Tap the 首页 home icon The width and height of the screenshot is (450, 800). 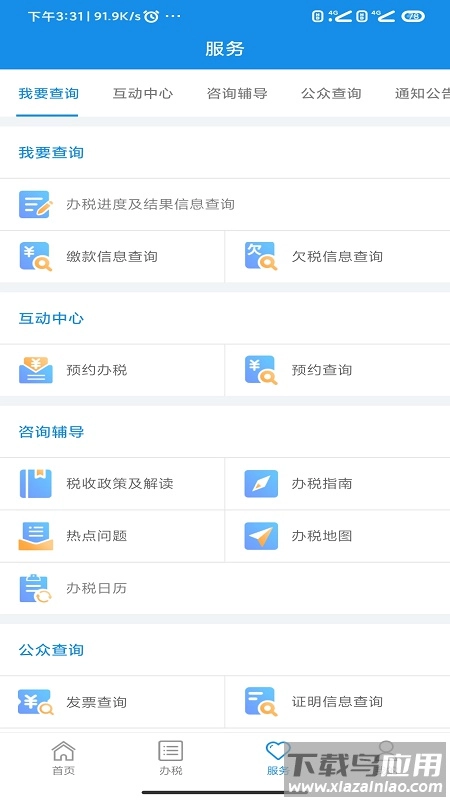point(64,751)
